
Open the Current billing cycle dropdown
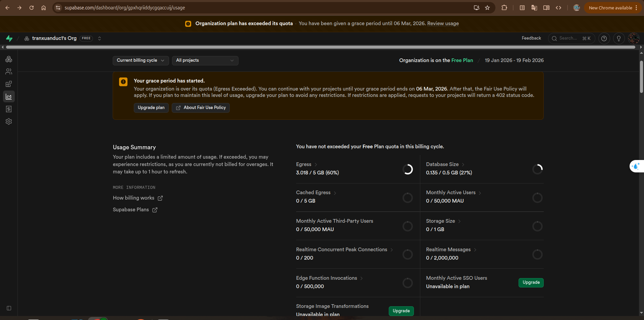click(x=140, y=60)
